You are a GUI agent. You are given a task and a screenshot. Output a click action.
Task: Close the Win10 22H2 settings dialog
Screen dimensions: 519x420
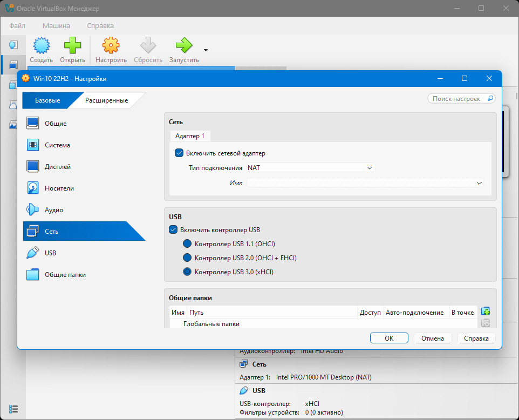tap(489, 78)
